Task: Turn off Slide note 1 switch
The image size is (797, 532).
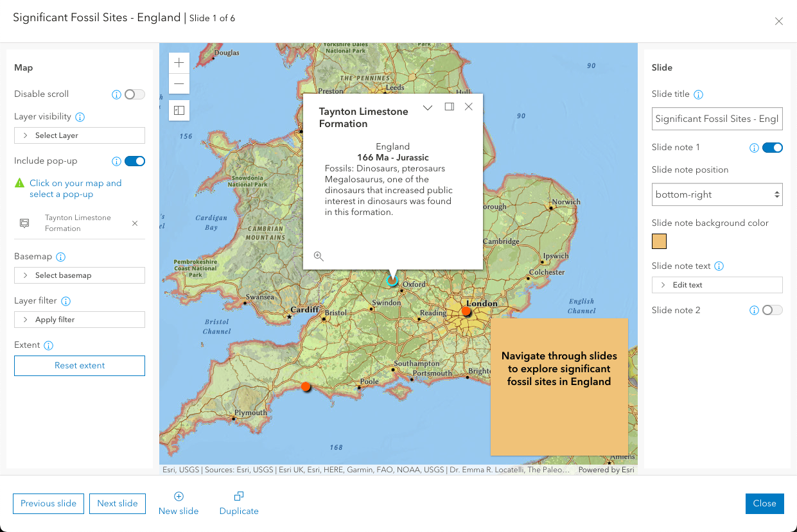Action: click(773, 148)
